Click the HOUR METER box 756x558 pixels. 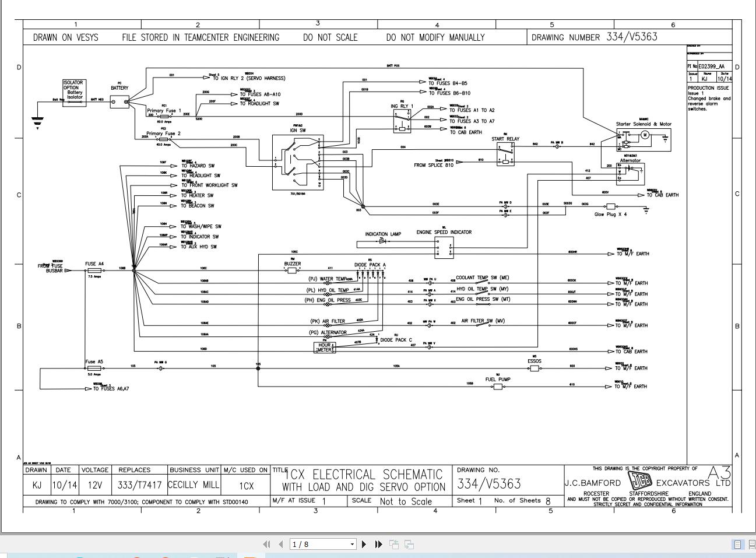tap(325, 348)
